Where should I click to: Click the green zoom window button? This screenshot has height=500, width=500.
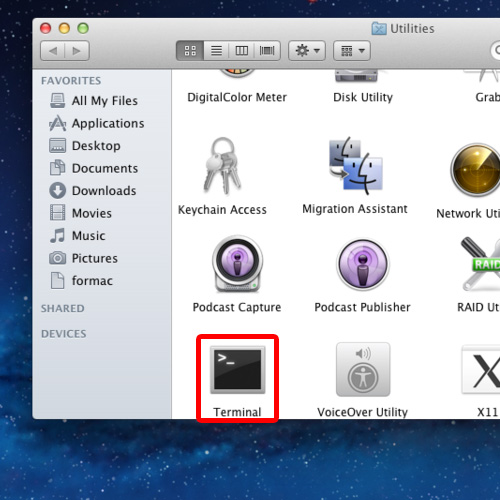[83, 28]
